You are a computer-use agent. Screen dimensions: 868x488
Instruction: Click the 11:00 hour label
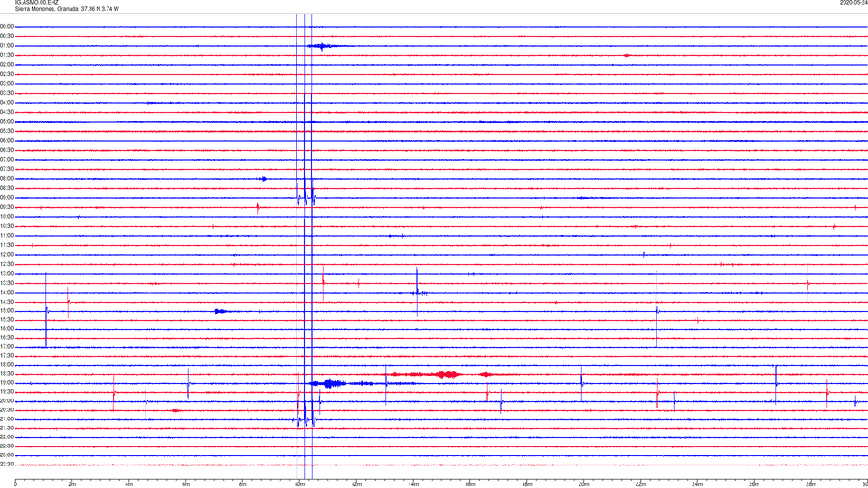pyautogui.click(x=6, y=236)
